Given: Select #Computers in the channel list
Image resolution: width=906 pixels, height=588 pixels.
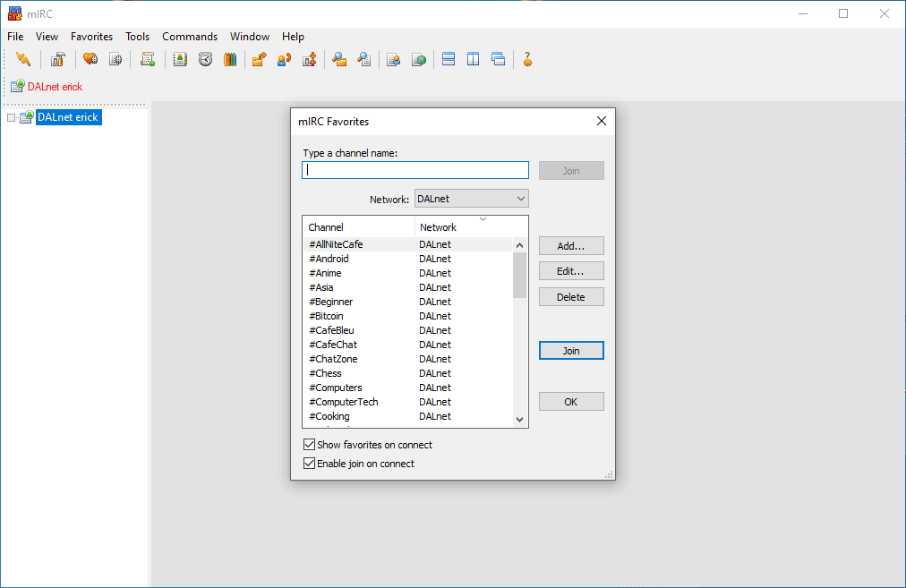Looking at the screenshot, I should 408,388.
